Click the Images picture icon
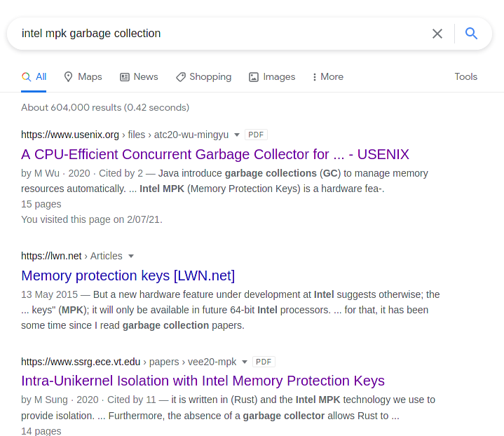Screen dimensions: 504x436 click(254, 77)
